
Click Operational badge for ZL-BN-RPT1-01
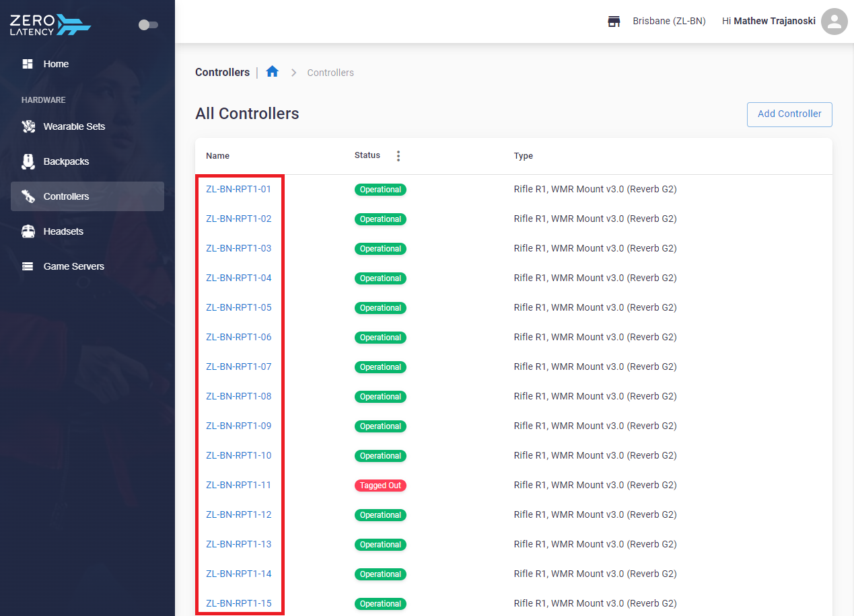pyautogui.click(x=380, y=190)
